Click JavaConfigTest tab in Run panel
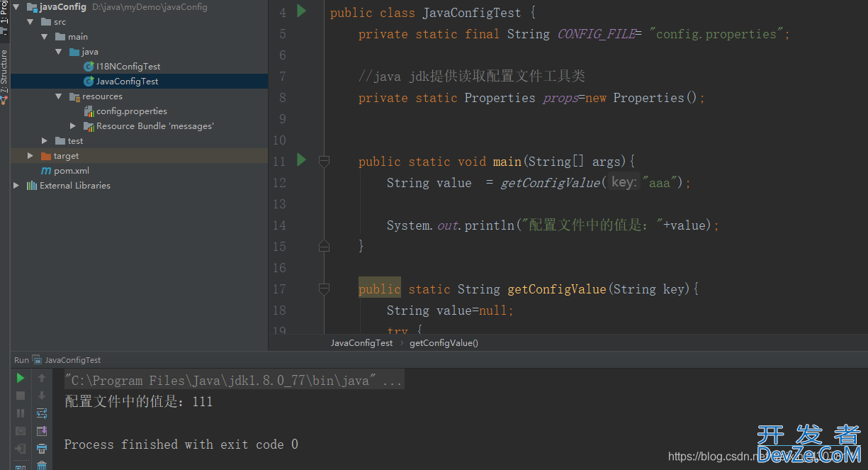The image size is (868, 470). point(67,360)
